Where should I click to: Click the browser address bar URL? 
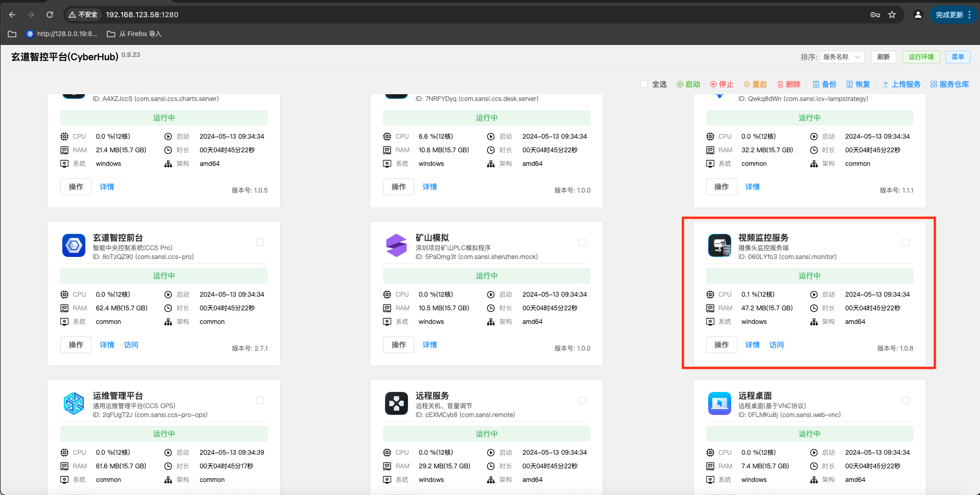tap(142, 15)
